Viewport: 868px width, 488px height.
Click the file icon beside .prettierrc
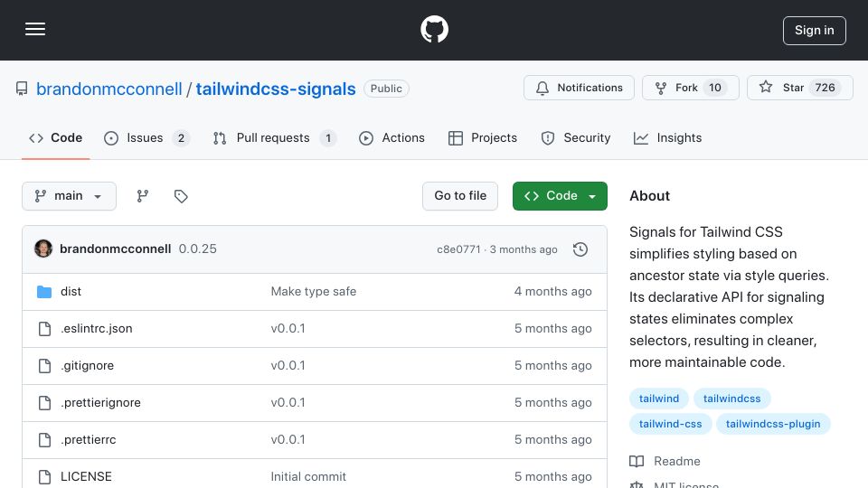(44, 440)
